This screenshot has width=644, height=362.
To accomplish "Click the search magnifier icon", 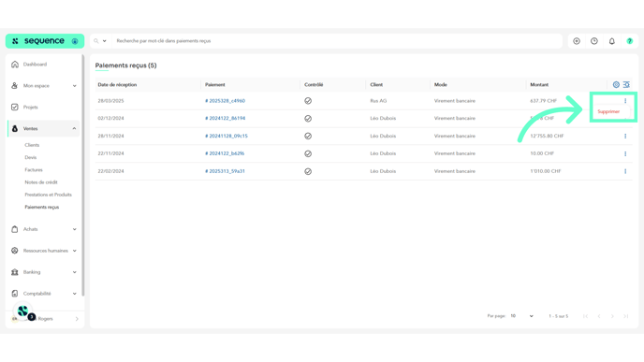I will pos(96,41).
